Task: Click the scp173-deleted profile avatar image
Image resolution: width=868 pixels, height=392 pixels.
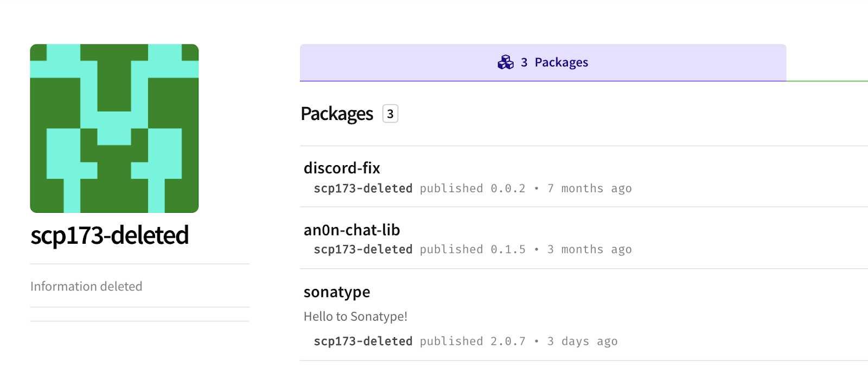Action: point(114,128)
